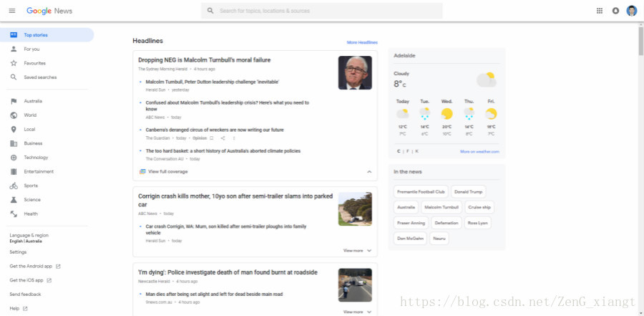Open the Settings link in sidebar
The height and width of the screenshot is (316, 644).
tap(18, 252)
